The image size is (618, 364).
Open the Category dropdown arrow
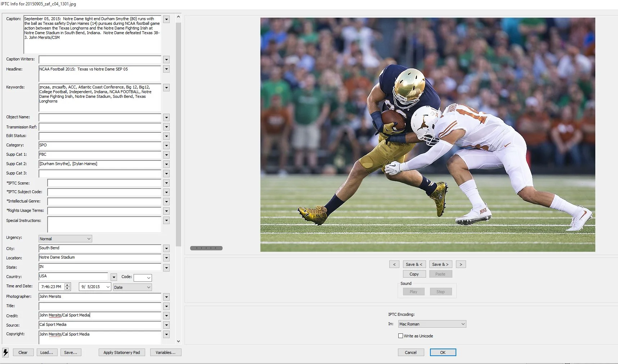pyautogui.click(x=166, y=146)
